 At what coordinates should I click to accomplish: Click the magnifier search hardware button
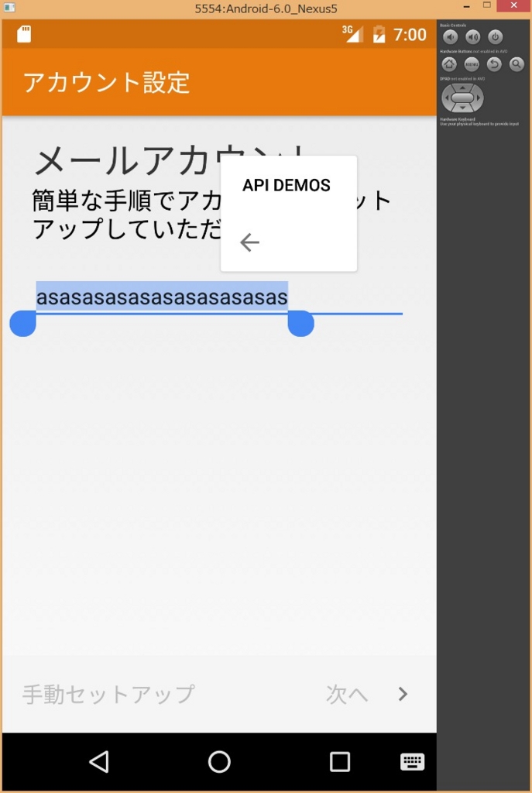click(517, 64)
